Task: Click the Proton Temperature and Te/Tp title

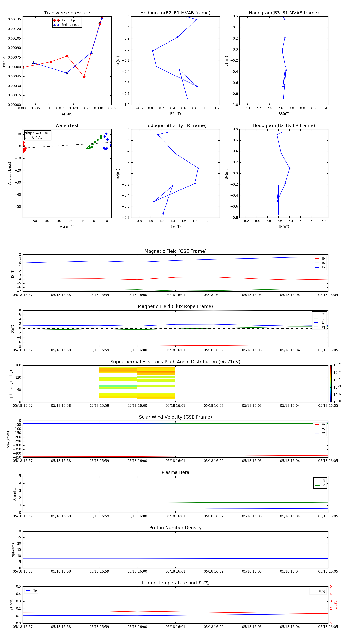Action: click(175, 583)
